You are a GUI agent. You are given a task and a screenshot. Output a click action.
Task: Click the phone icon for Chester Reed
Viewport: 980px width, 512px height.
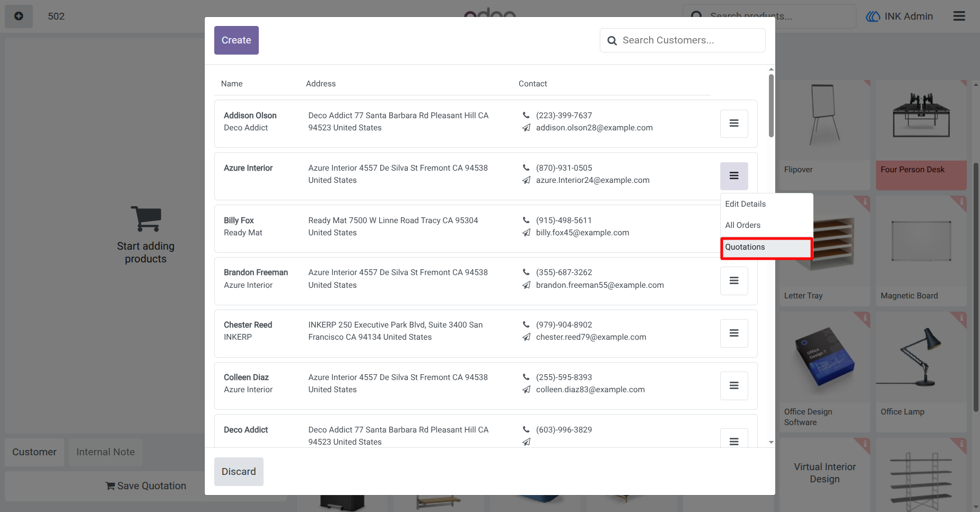coord(526,324)
